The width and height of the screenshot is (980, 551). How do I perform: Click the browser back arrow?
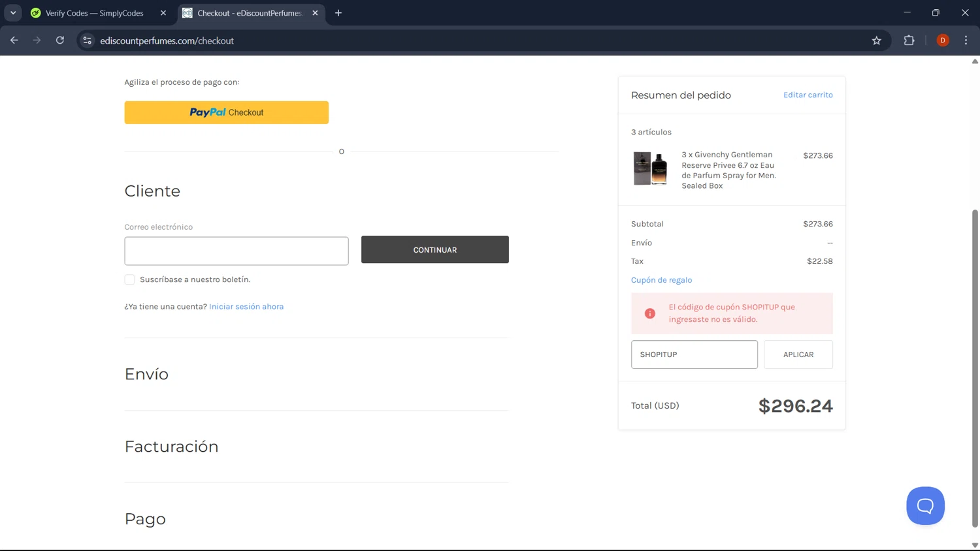[14, 40]
